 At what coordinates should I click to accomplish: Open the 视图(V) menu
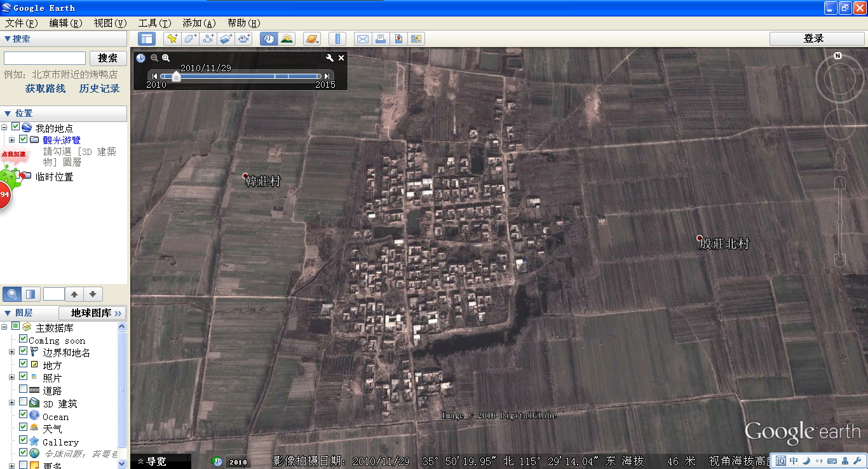pos(110,24)
